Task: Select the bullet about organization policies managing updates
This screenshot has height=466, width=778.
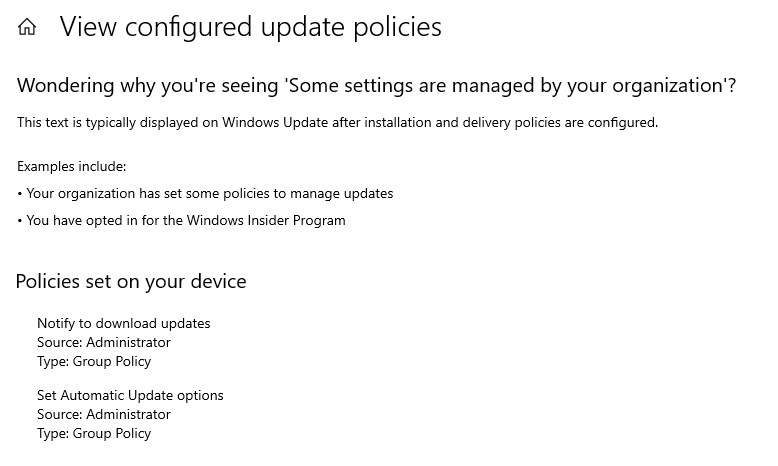Action: [205, 194]
